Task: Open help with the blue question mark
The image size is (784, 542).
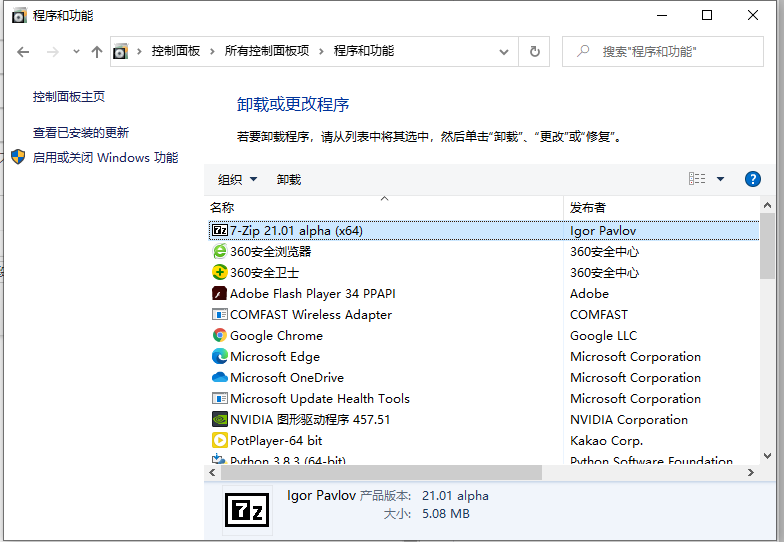Action: click(x=753, y=179)
